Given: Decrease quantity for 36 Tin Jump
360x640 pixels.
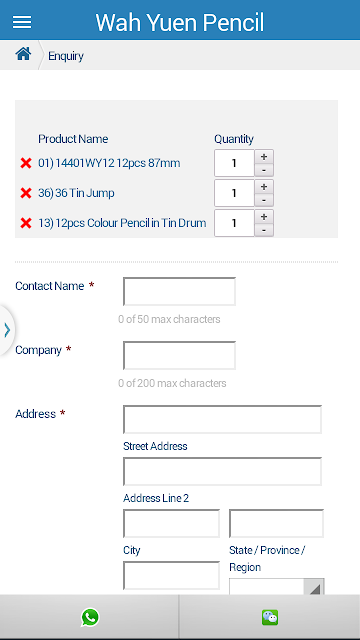Looking at the screenshot, I should point(264,200).
